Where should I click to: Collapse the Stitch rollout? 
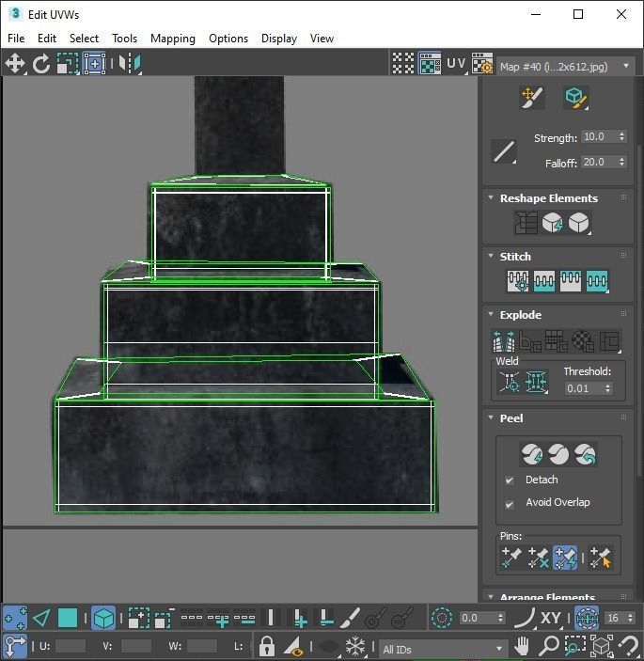pos(491,256)
